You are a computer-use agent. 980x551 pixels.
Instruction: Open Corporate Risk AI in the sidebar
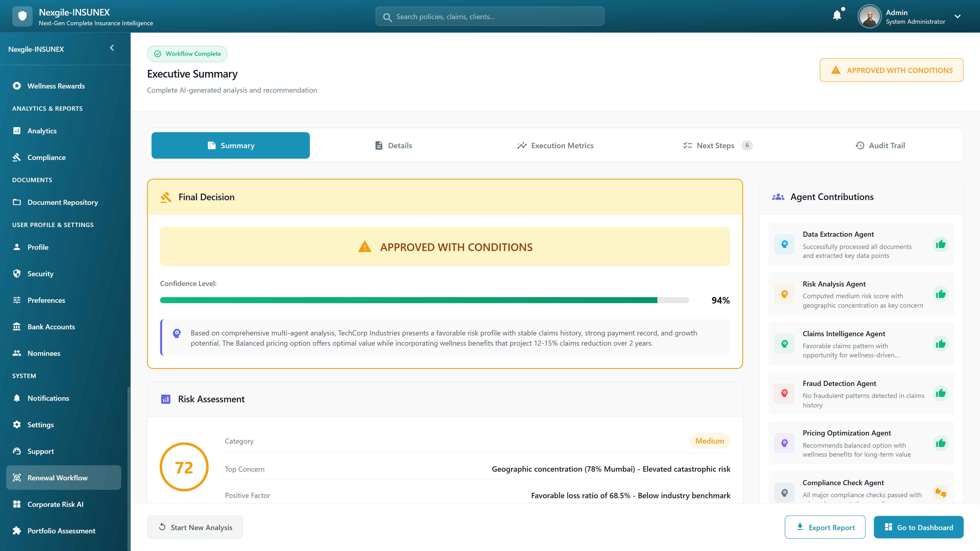[55, 504]
